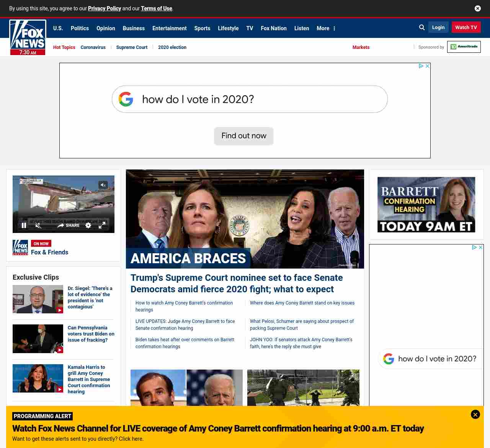Share the live video

pos(69,225)
